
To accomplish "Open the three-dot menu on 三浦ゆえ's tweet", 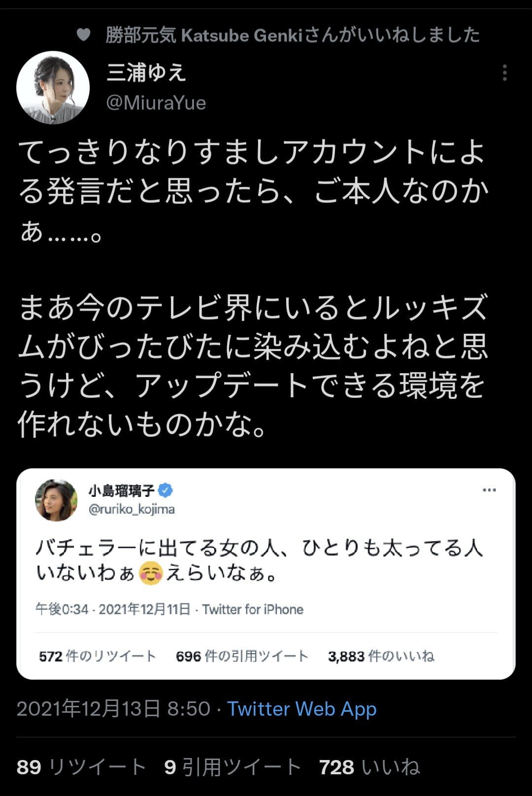I will click(504, 73).
